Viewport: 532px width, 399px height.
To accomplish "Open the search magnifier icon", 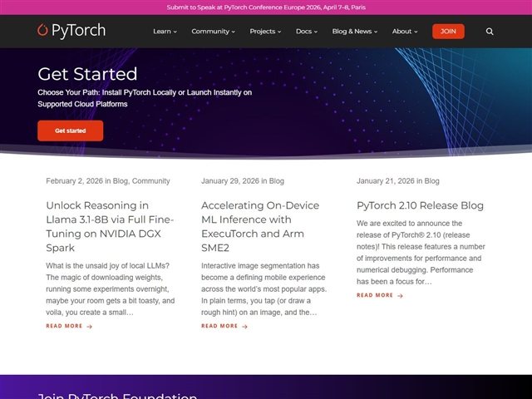I will (x=490, y=32).
